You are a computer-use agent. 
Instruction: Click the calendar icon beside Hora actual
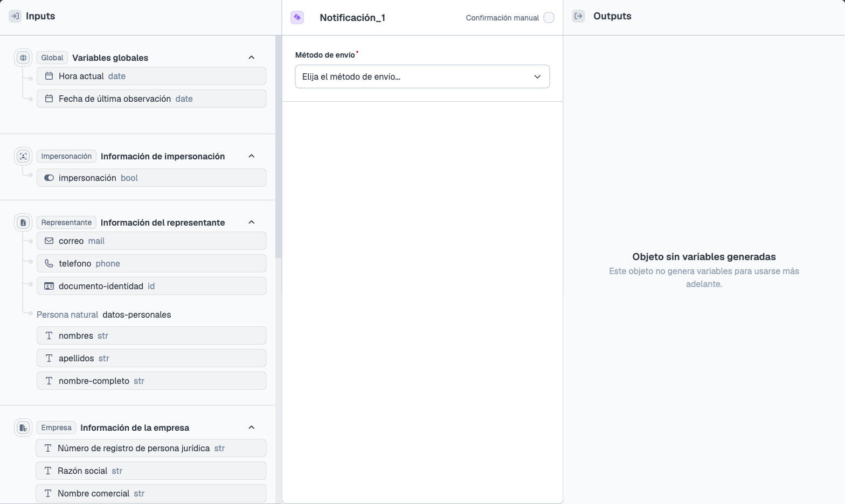coord(49,76)
